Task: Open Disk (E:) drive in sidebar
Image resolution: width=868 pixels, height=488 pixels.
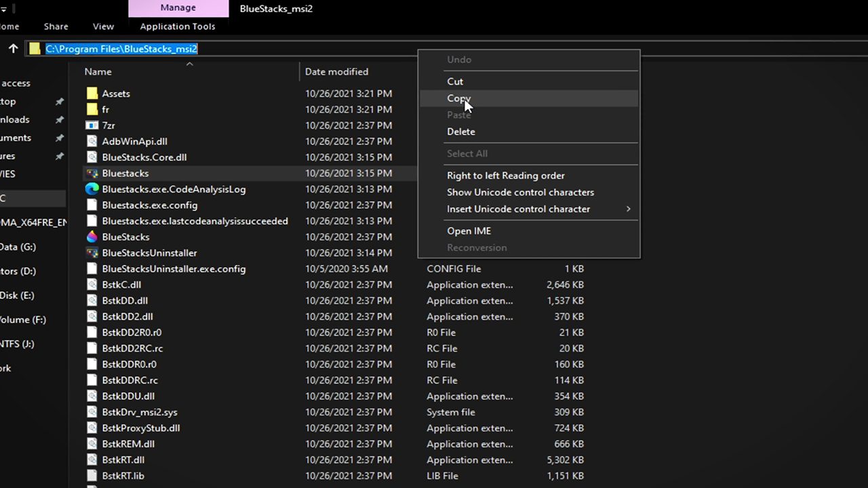Action: (17, 296)
